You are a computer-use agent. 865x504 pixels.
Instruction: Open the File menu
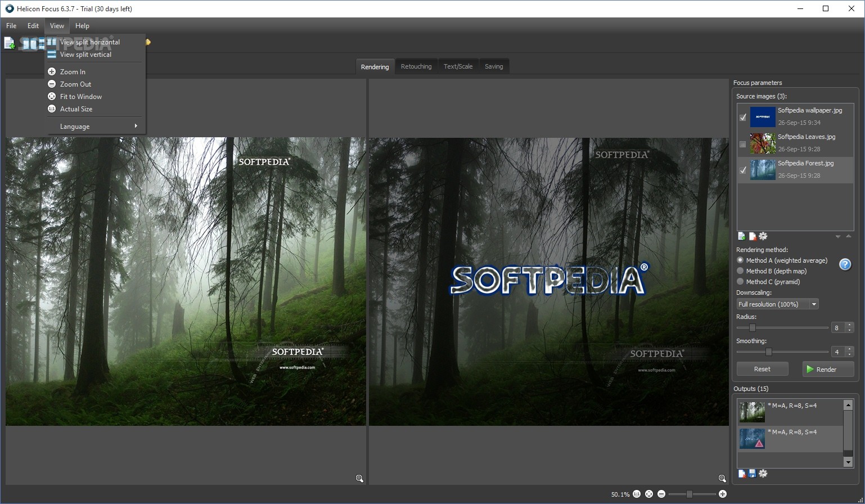(11, 26)
